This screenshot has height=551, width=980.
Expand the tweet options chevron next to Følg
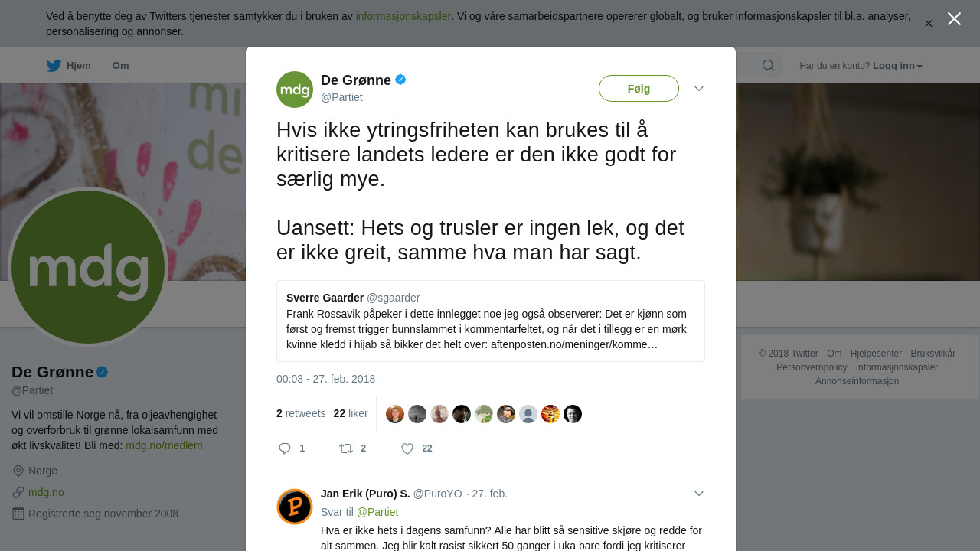point(699,89)
